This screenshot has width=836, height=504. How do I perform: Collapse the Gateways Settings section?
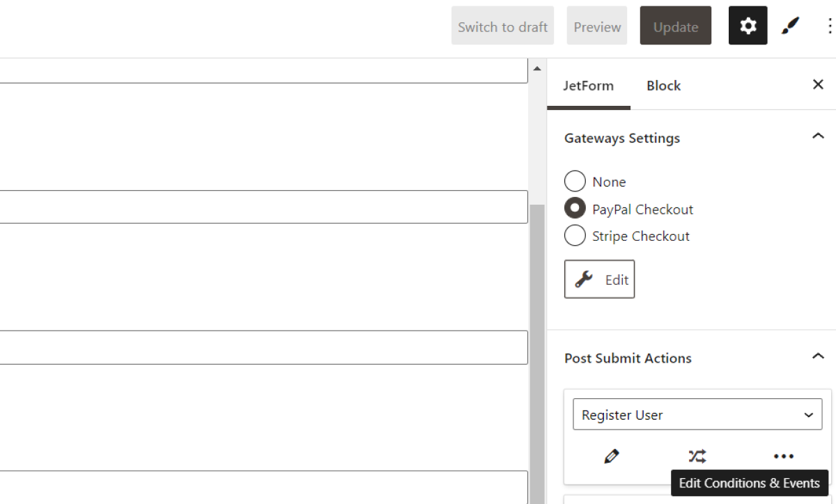point(817,137)
